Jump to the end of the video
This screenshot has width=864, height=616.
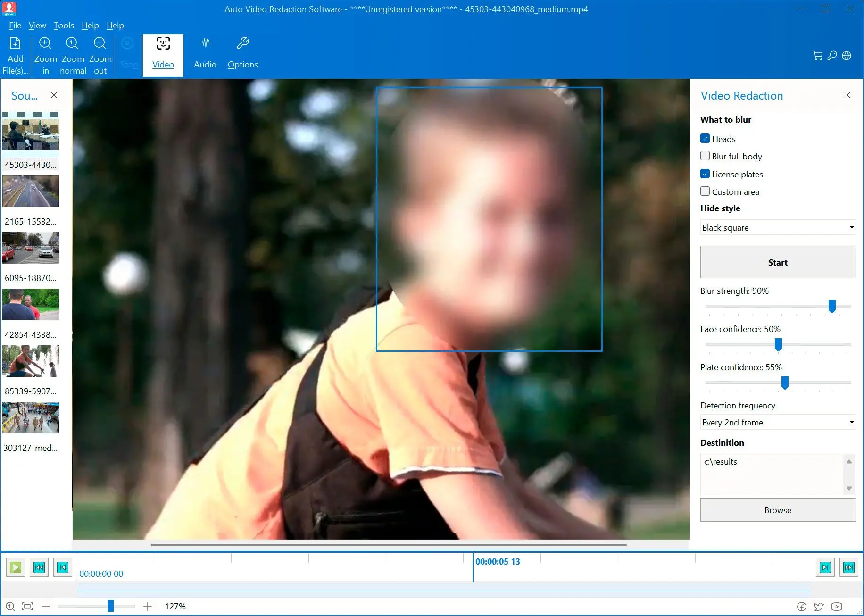(x=848, y=567)
